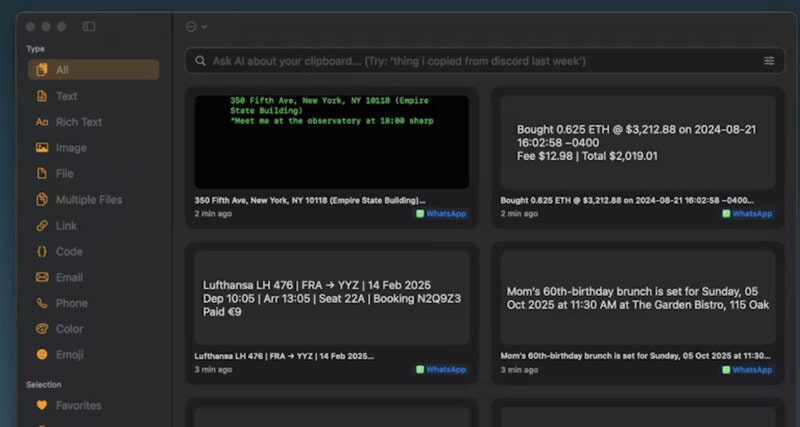Click the Emoji smiley icon
The image size is (800, 427).
pos(42,355)
